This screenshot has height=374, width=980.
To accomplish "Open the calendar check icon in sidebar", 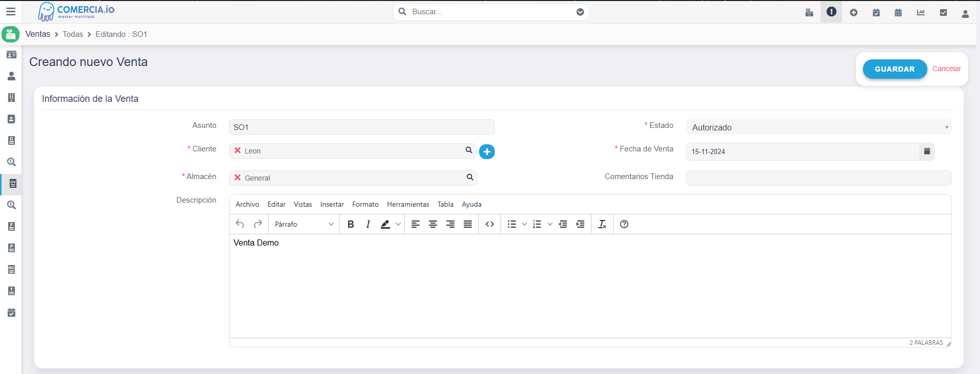I will coord(11,313).
